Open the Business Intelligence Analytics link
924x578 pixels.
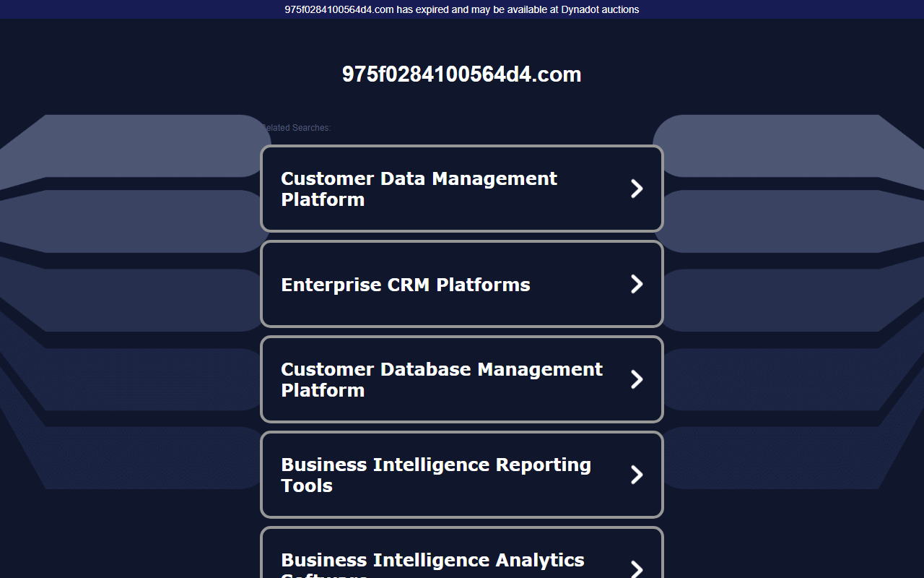tap(461, 553)
